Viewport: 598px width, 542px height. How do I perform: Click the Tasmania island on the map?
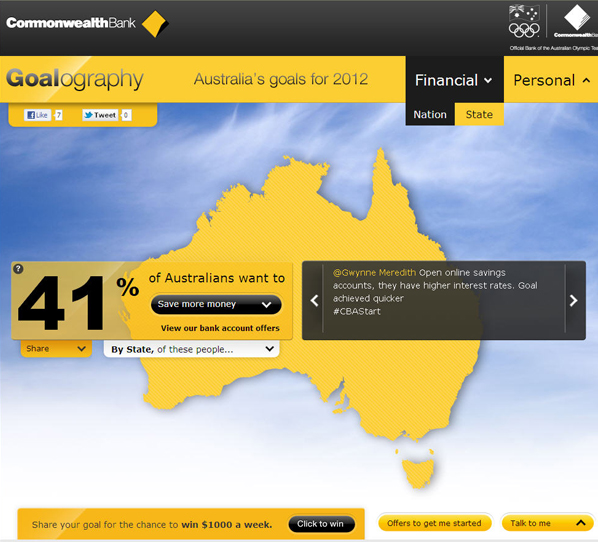[418, 473]
